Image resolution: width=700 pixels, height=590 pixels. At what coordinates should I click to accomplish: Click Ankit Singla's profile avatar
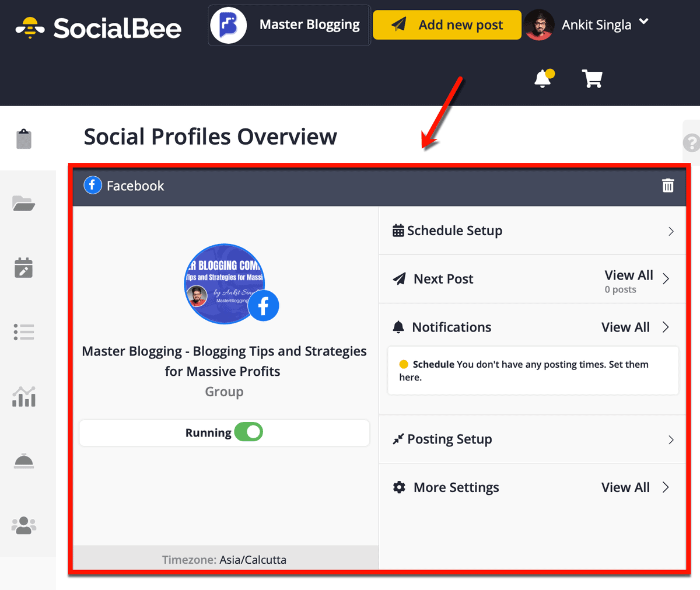[x=539, y=25]
